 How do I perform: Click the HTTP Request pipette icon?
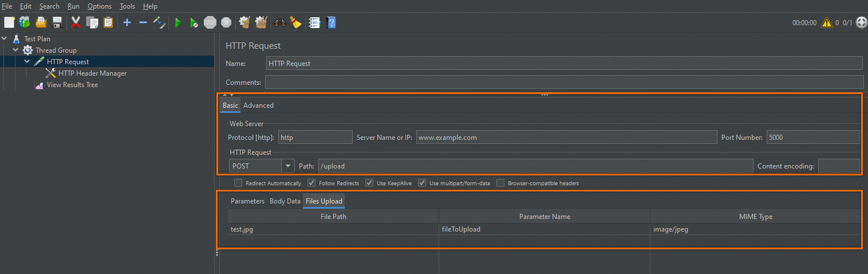tap(39, 61)
